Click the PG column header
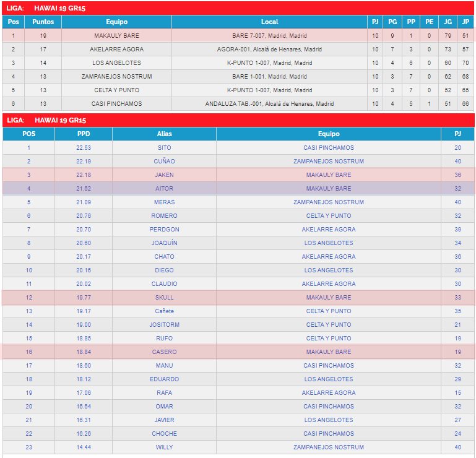476x458 pixels. 392,22
